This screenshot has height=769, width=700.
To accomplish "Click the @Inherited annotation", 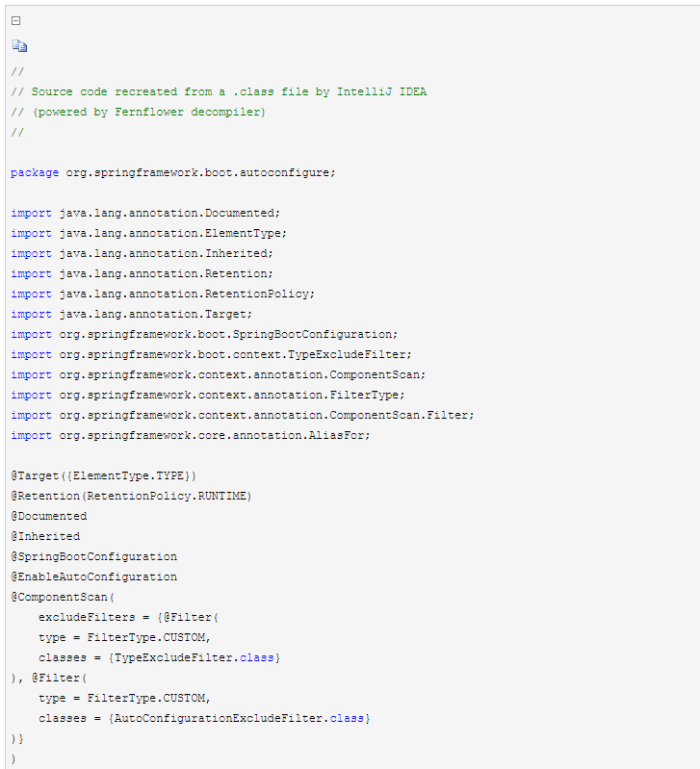I will point(45,536).
